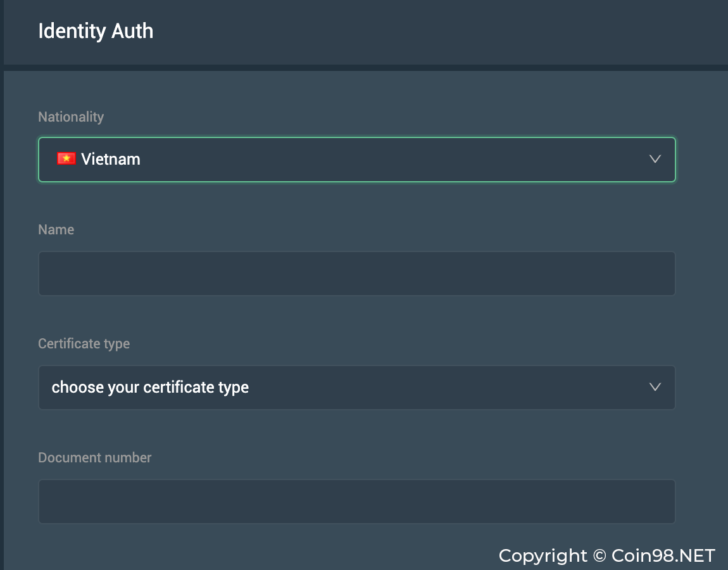The width and height of the screenshot is (728, 570).
Task: Focus the Document number input field
Action: (356, 502)
